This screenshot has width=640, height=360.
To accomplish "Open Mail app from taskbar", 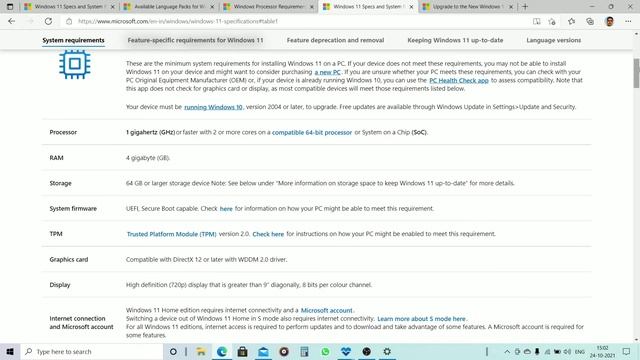I will (263, 351).
